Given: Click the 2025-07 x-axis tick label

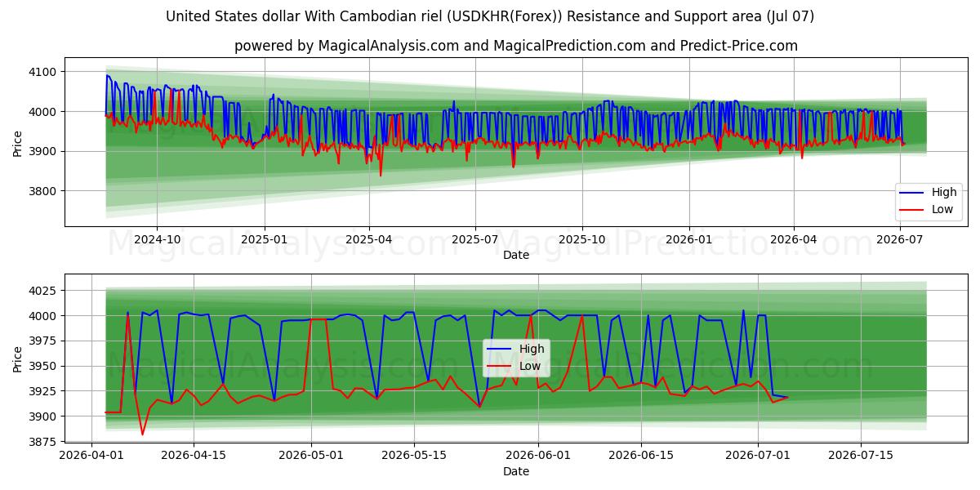Looking at the screenshot, I should (475, 240).
